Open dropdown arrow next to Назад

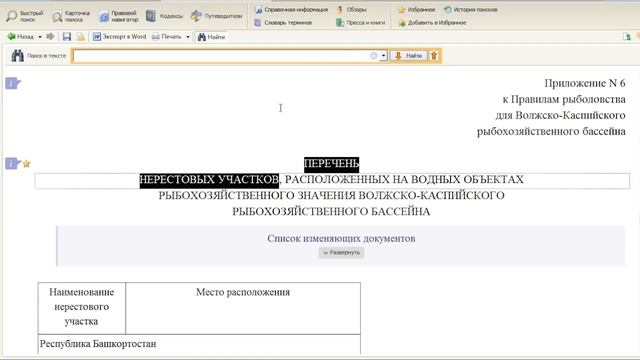coord(40,37)
